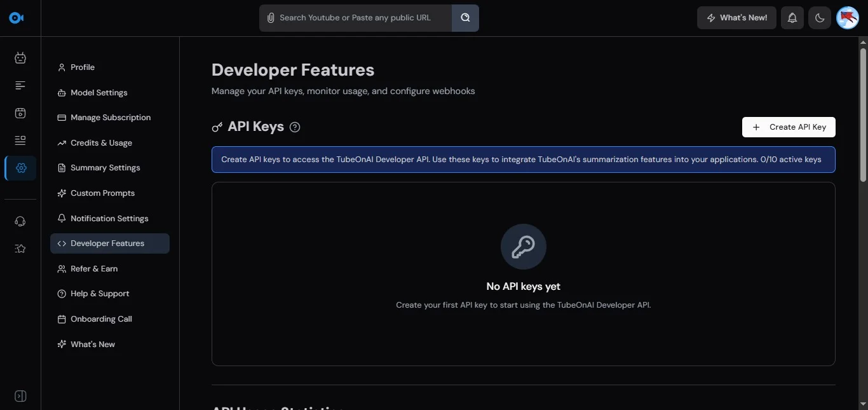Screen dimensions: 868x410
Task: Open the support headset sidebar icon
Action: click(20, 221)
